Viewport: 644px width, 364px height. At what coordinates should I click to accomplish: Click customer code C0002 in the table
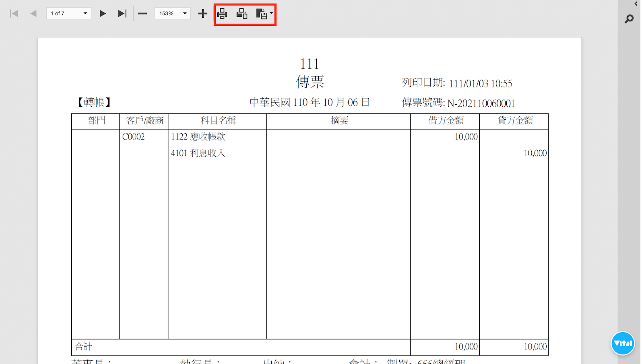[x=133, y=137]
